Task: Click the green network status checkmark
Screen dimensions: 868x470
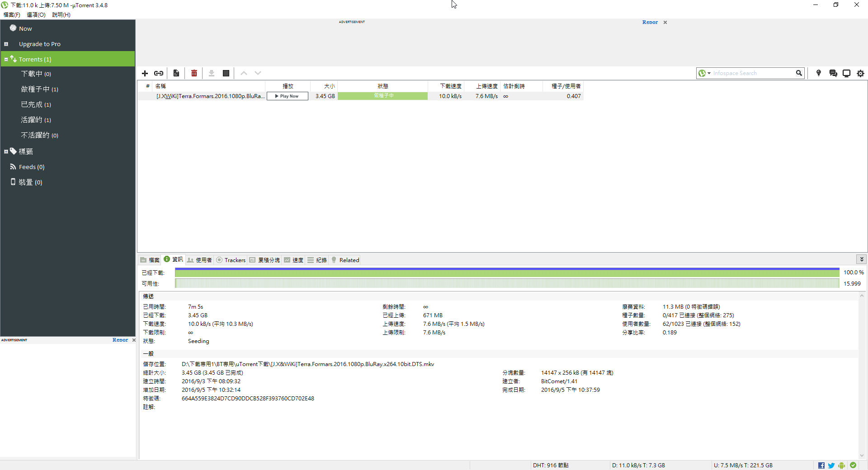Action: (853, 465)
